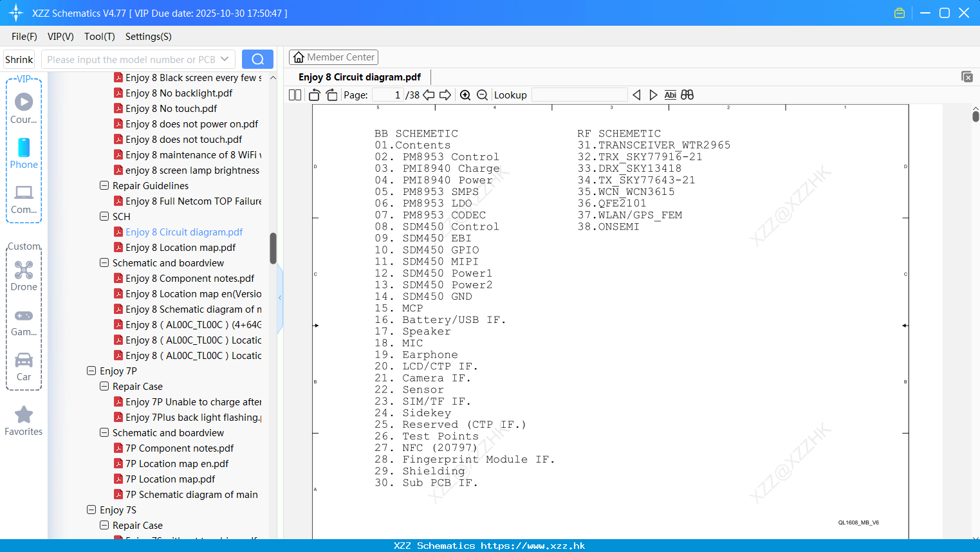Open Enjoy 8 Location map.pdf
Viewport: 980px width, 552px height.
pos(181,247)
